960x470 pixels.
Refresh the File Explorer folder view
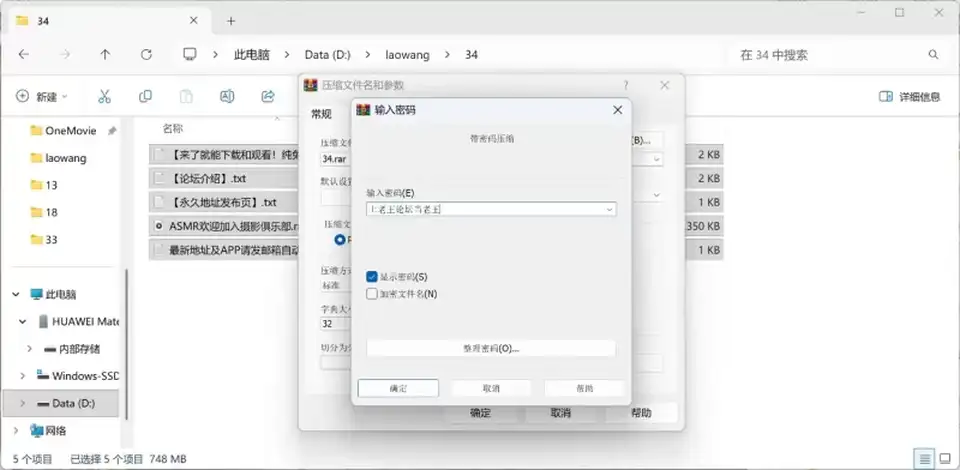pyautogui.click(x=146, y=54)
